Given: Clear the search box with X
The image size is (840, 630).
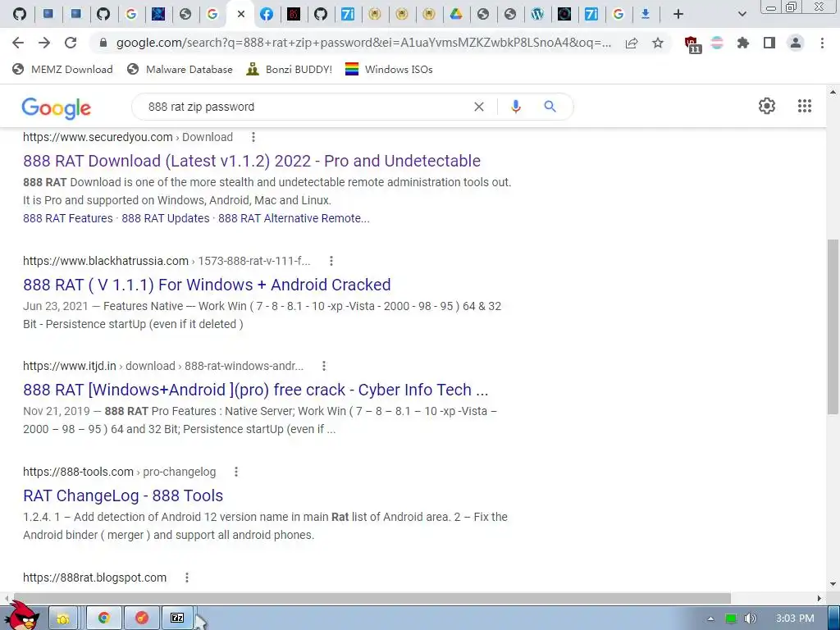Looking at the screenshot, I should [x=479, y=107].
